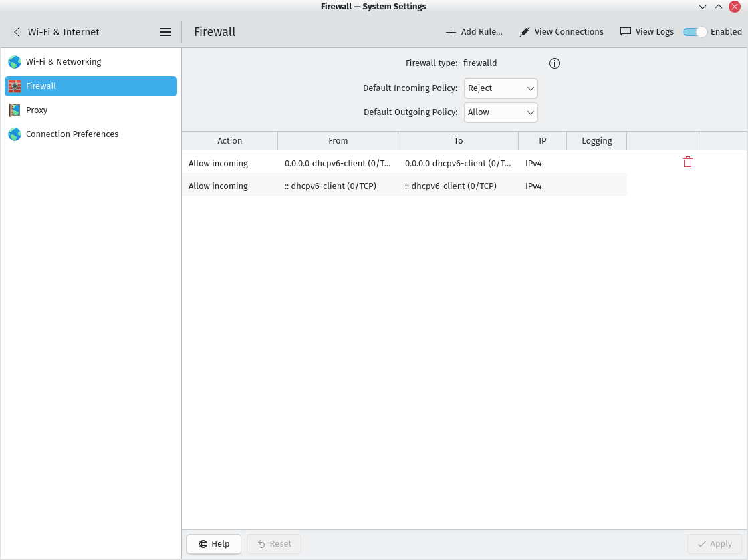Click the Connection Preferences globe icon
Image resolution: width=748 pixels, height=560 pixels.
(15, 134)
